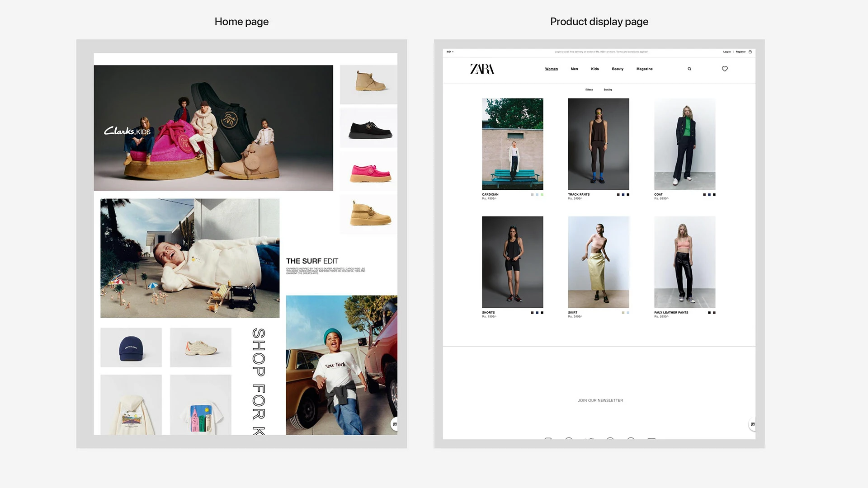
Task: Open the Skirt product photo
Action: pyautogui.click(x=599, y=262)
